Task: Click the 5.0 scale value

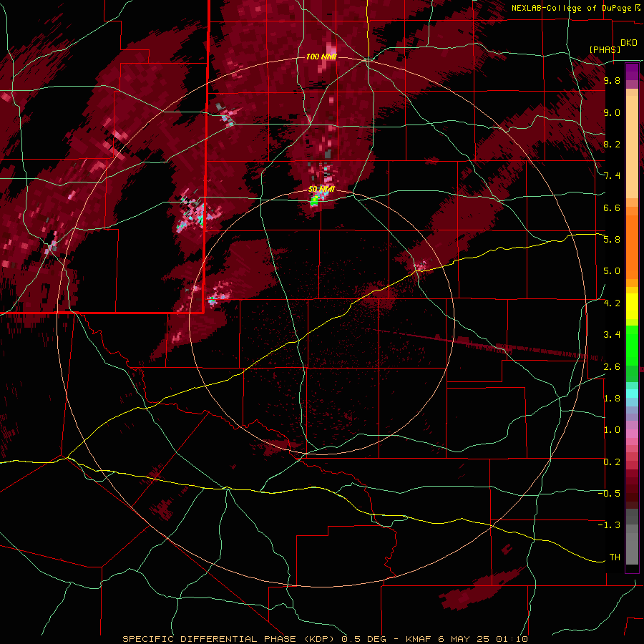Action: [612, 271]
